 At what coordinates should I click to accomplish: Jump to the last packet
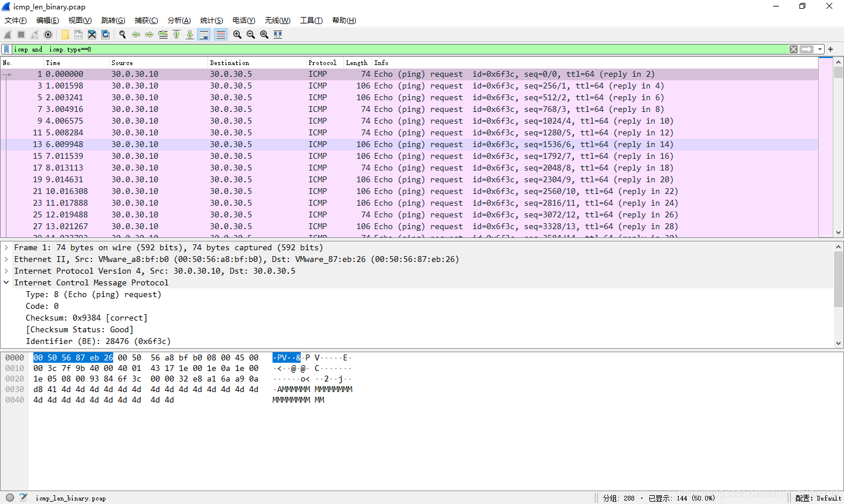190,35
